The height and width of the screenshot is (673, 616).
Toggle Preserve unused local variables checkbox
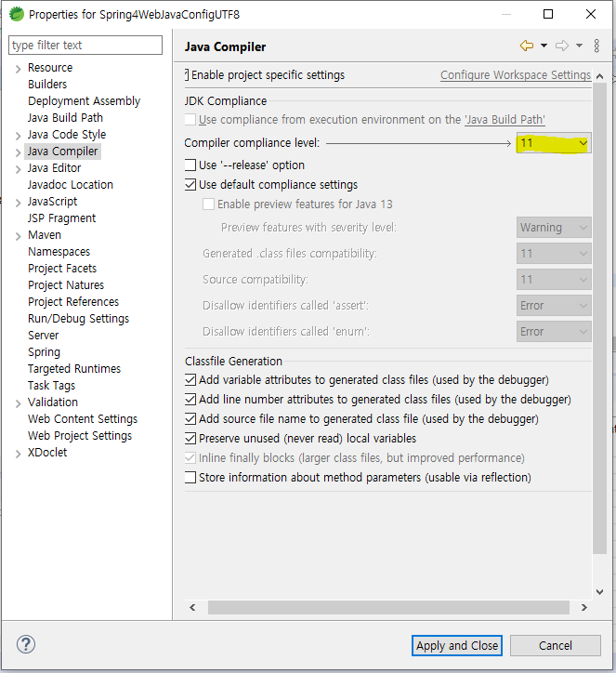(190, 438)
